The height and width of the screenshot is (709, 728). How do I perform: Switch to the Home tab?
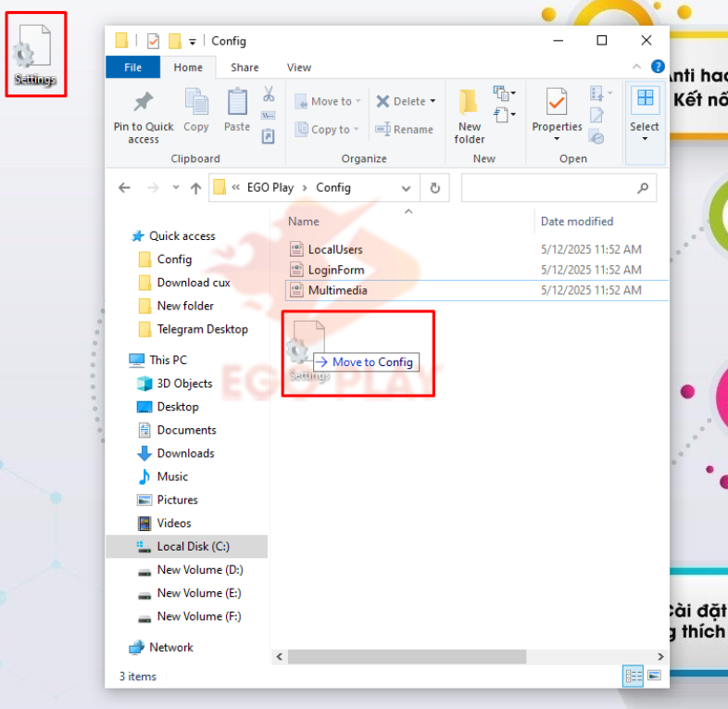188,68
